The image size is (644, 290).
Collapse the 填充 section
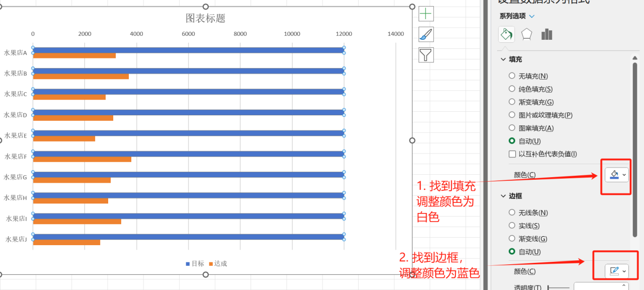[503, 59]
